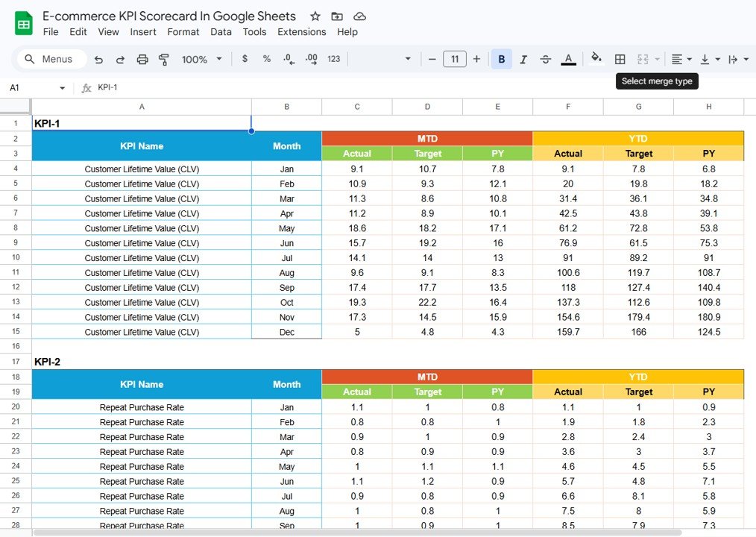Enable strikethrough formatting
Image resolution: width=756 pixels, height=537 pixels.
coord(546,59)
